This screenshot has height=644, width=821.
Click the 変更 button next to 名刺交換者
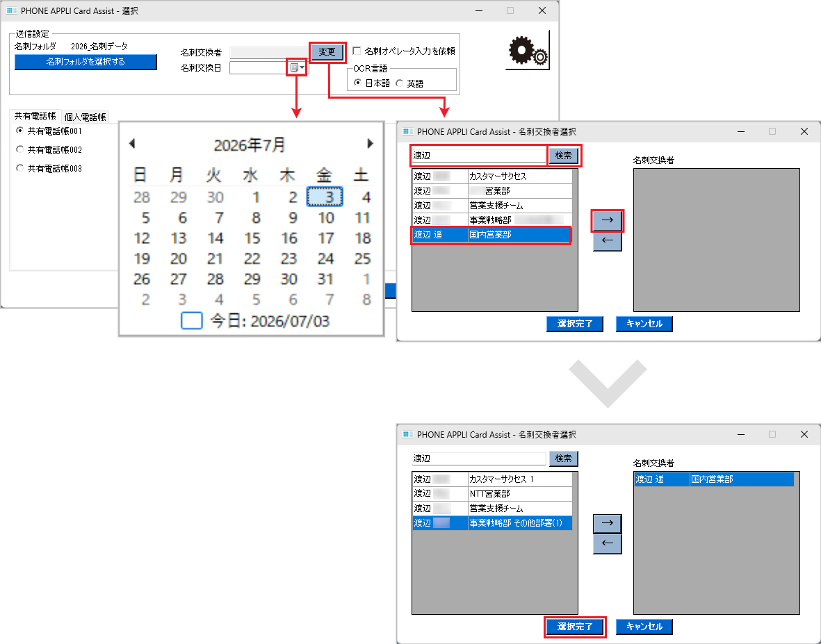(327, 52)
